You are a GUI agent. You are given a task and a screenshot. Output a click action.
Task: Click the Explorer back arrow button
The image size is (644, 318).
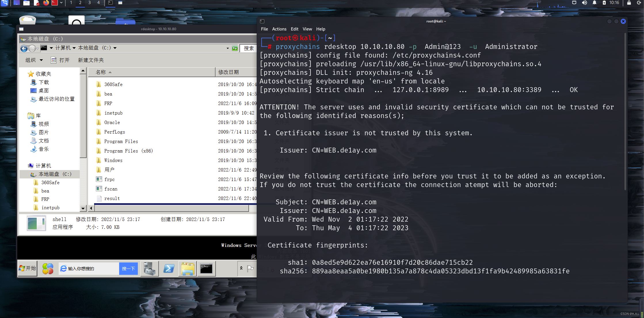coord(24,48)
